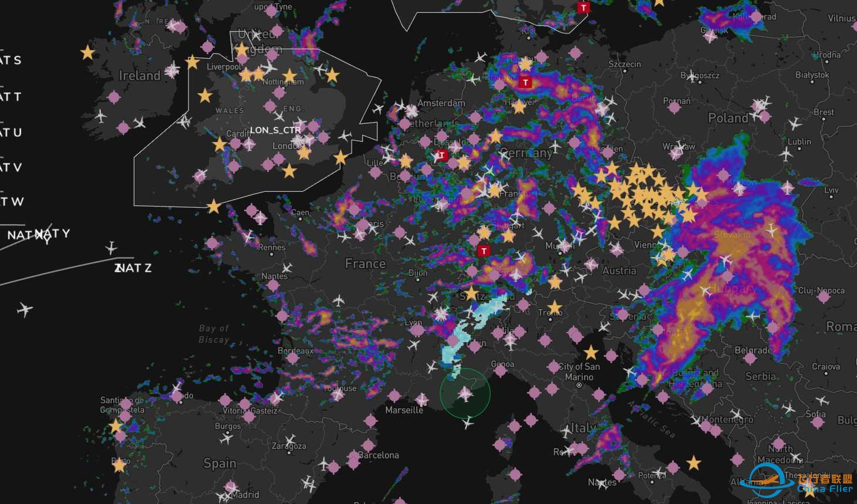Select the star marker west of Ireland

87,53
